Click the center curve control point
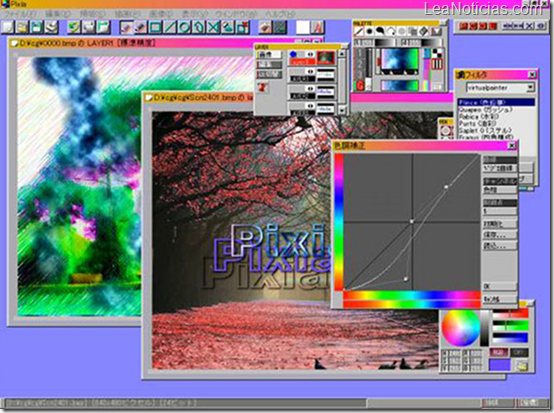 (412, 222)
